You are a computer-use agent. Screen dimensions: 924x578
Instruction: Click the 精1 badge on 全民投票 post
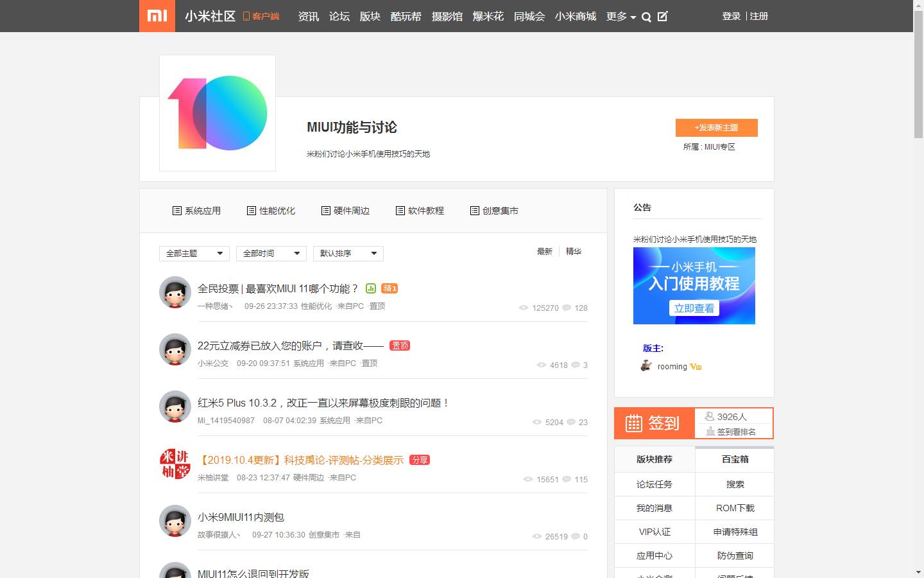[389, 288]
